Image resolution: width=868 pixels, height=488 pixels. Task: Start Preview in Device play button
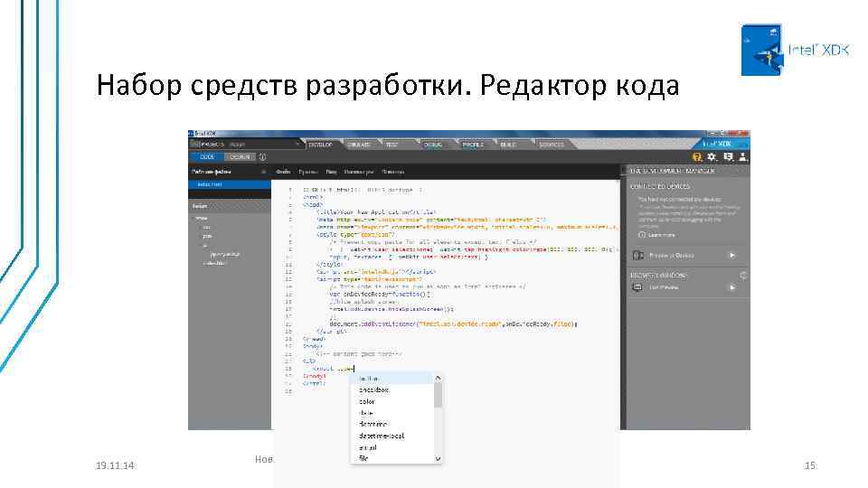[x=732, y=255]
